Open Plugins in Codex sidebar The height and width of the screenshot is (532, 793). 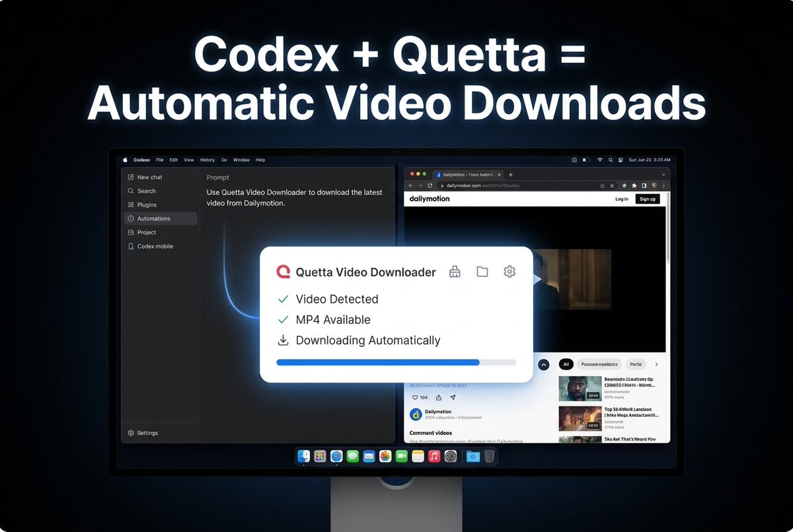(x=142, y=205)
